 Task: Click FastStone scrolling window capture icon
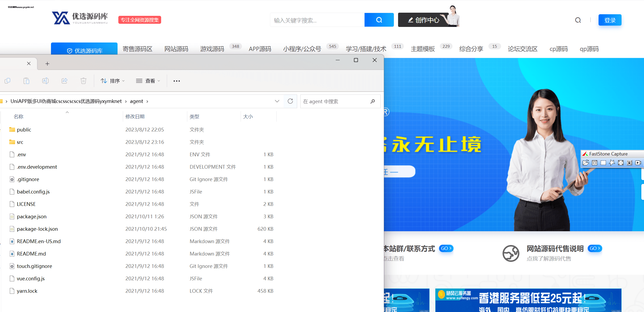[x=629, y=163]
